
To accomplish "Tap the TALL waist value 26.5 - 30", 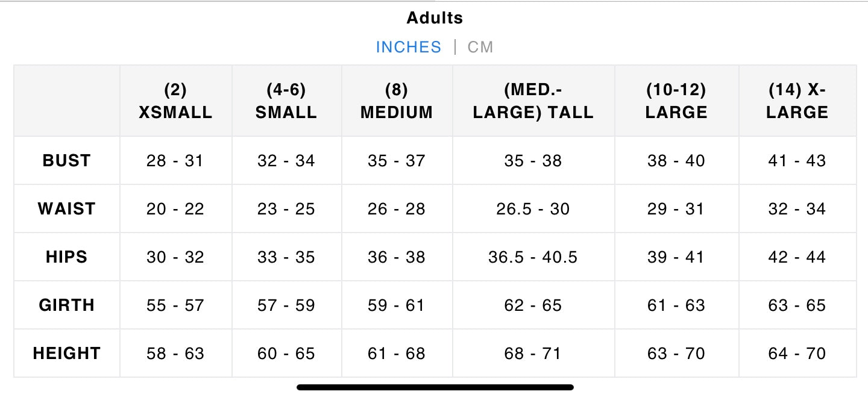I will point(533,209).
